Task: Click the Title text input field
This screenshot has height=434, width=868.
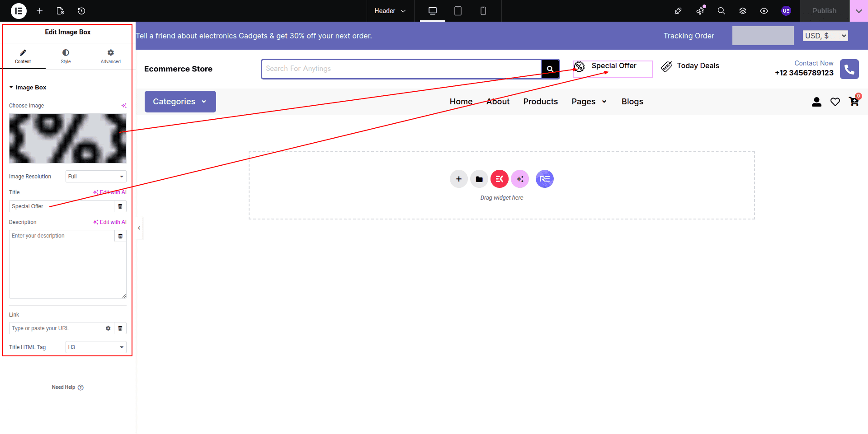Action: coord(61,206)
